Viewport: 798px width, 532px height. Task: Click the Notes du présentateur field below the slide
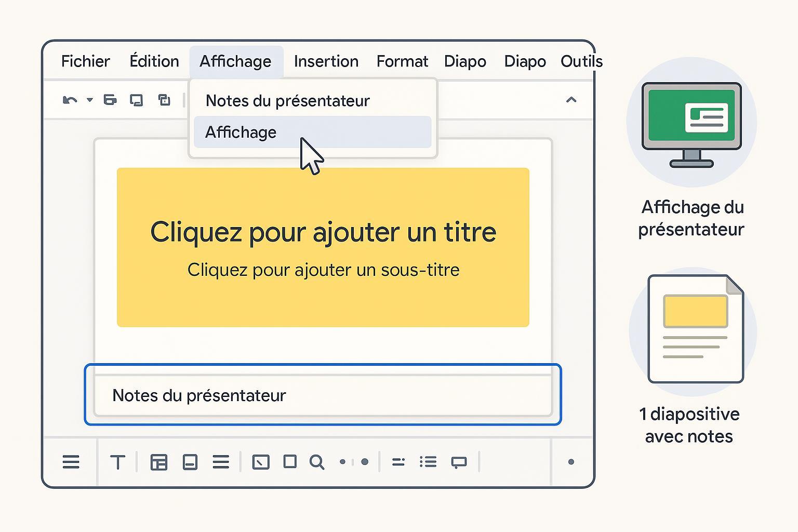click(322, 395)
